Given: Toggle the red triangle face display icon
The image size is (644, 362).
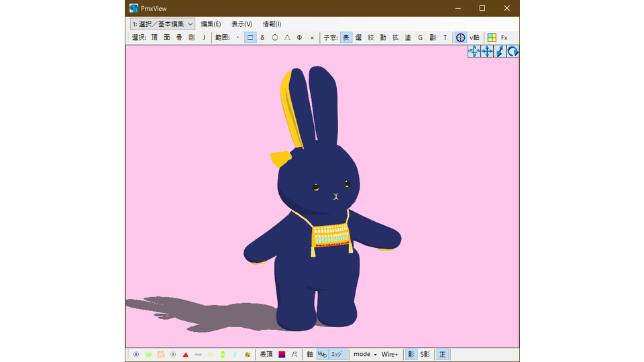Looking at the screenshot, I should [x=186, y=355].
